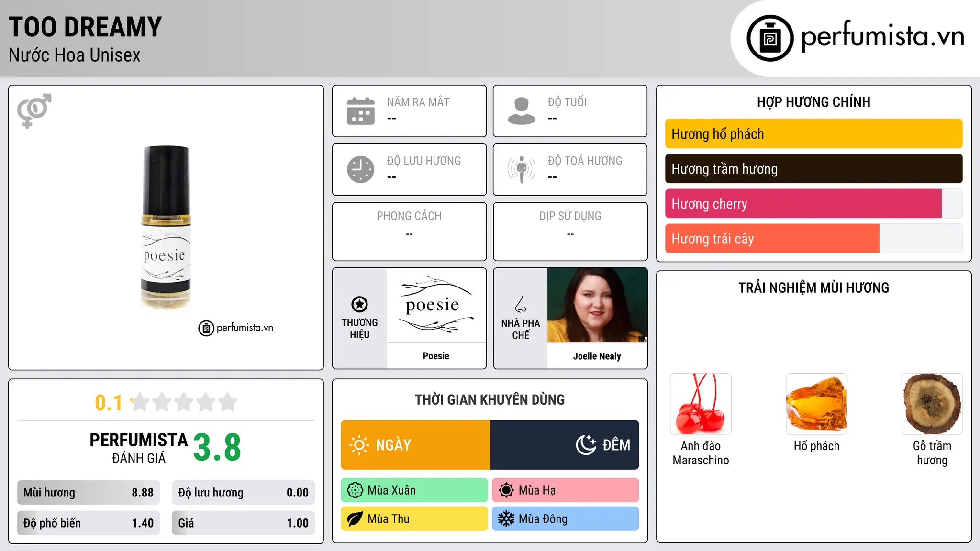Image resolution: width=980 pixels, height=551 pixels.
Task: Click the sun icon in the NGÀY bar
Action: click(x=359, y=445)
